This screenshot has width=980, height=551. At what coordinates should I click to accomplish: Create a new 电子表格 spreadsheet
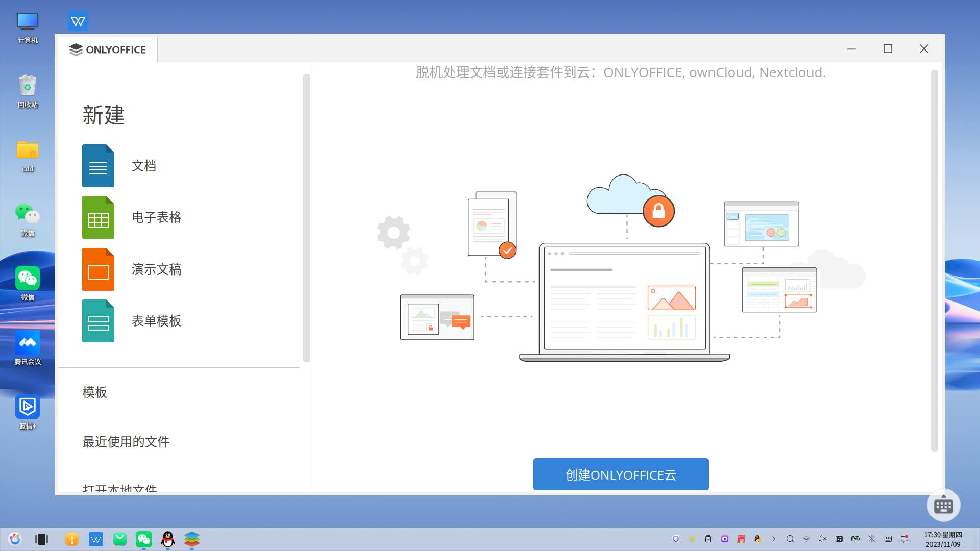(131, 217)
